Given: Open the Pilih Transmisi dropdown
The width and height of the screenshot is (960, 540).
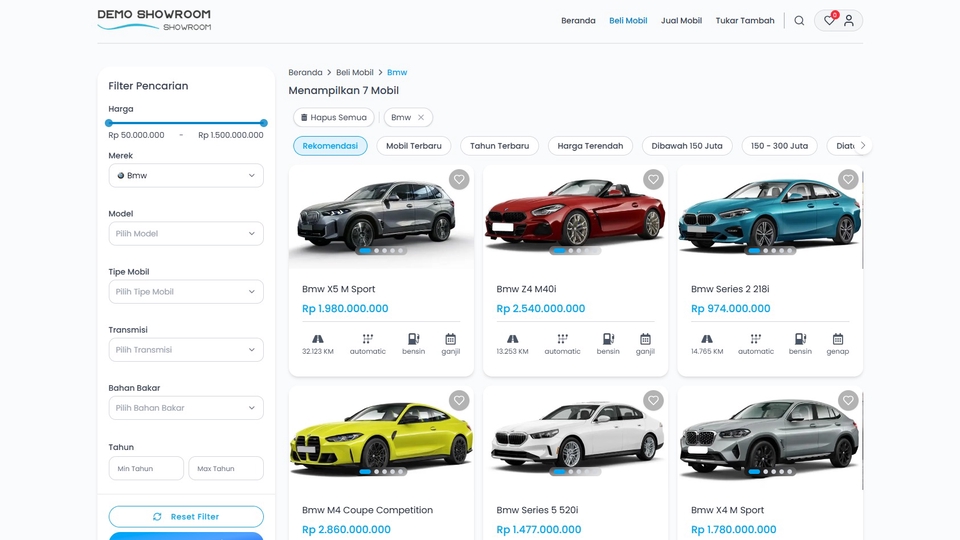Looking at the screenshot, I should 186,350.
